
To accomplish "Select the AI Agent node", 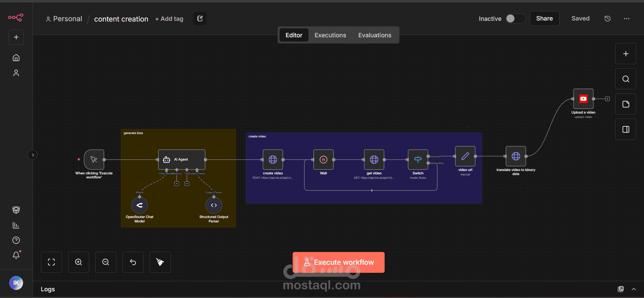I will 182,160.
